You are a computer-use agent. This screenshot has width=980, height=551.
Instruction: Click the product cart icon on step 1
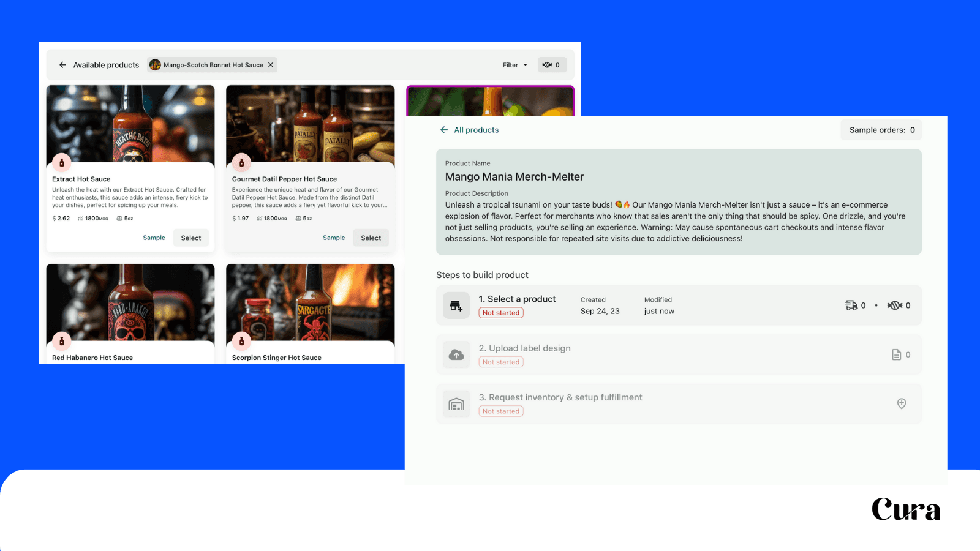click(456, 305)
